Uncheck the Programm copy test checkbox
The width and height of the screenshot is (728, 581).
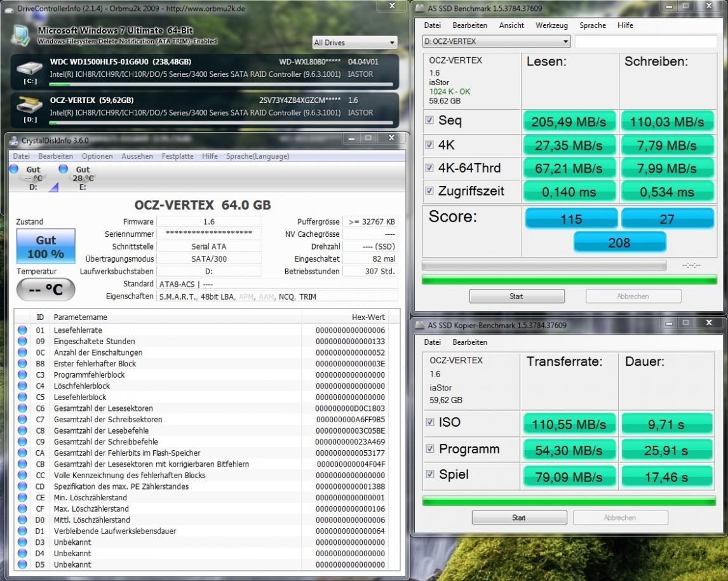coord(430,449)
